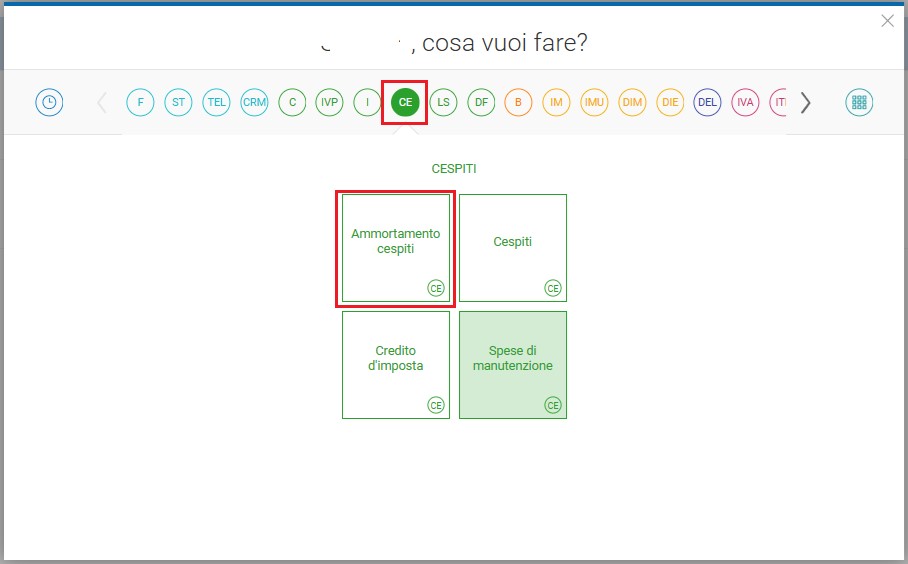Select the IM module circle
The height and width of the screenshot is (564, 908).
coord(556,102)
